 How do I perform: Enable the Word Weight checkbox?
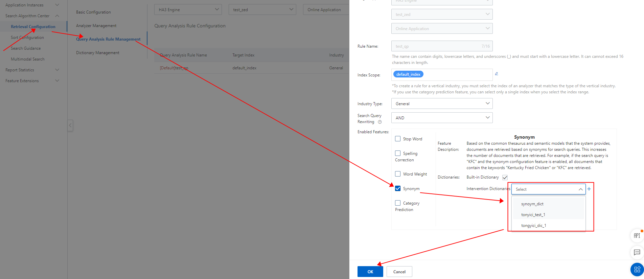click(398, 174)
